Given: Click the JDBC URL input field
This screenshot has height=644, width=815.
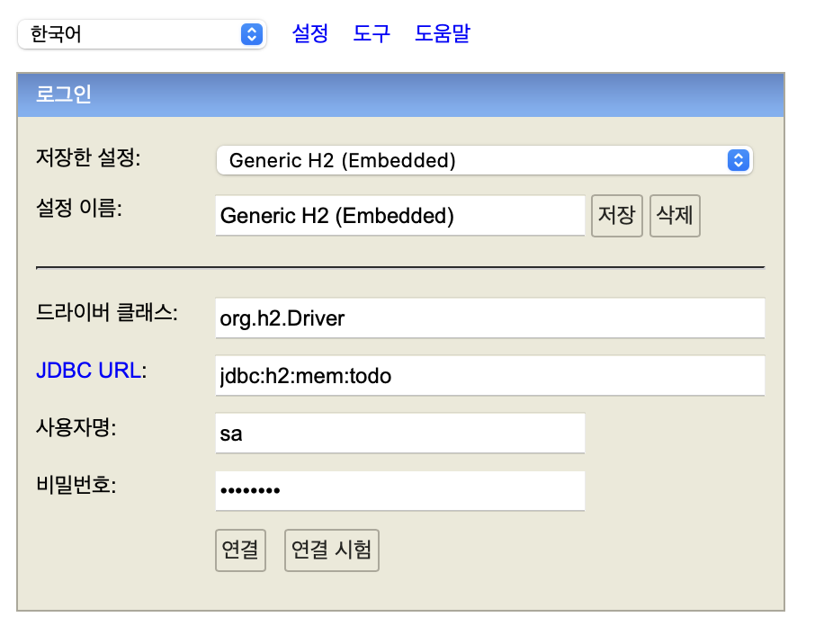Looking at the screenshot, I should [490, 376].
